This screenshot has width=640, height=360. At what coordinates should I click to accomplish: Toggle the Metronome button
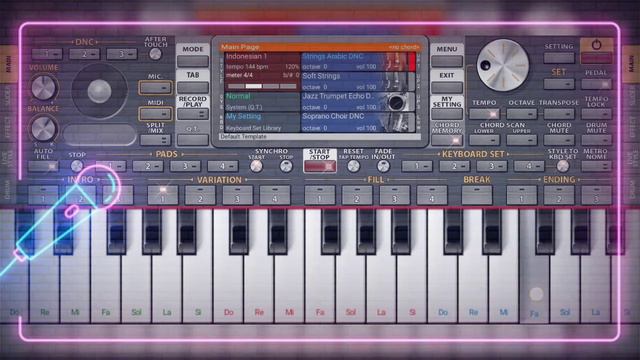coord(596,166)
